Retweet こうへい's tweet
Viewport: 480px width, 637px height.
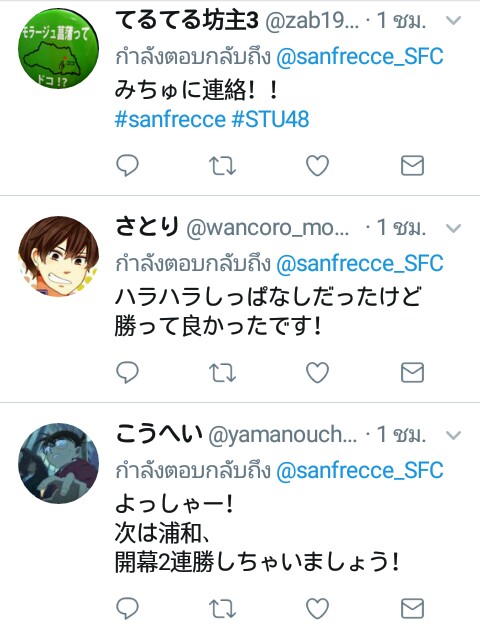(222, 609)
